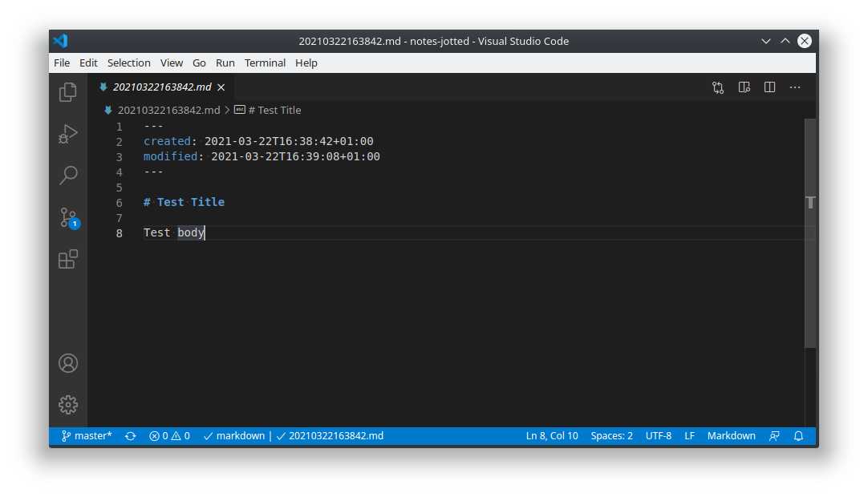
Task: Open Markdown preview to the side
Action: [744, 87]
